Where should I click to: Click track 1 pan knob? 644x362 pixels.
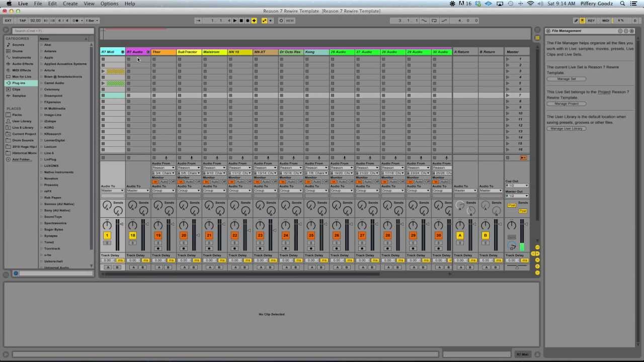(107, 226)
